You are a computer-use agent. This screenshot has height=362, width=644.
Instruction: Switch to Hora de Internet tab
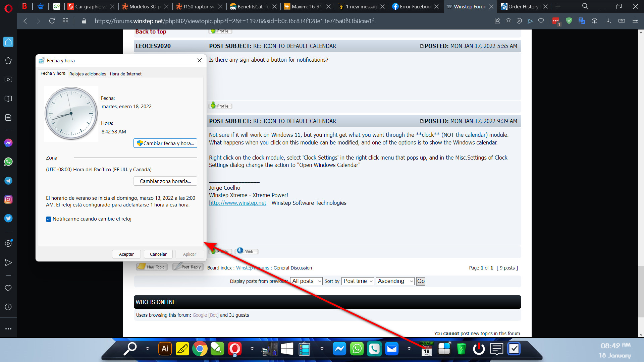(x=126, y=74)
